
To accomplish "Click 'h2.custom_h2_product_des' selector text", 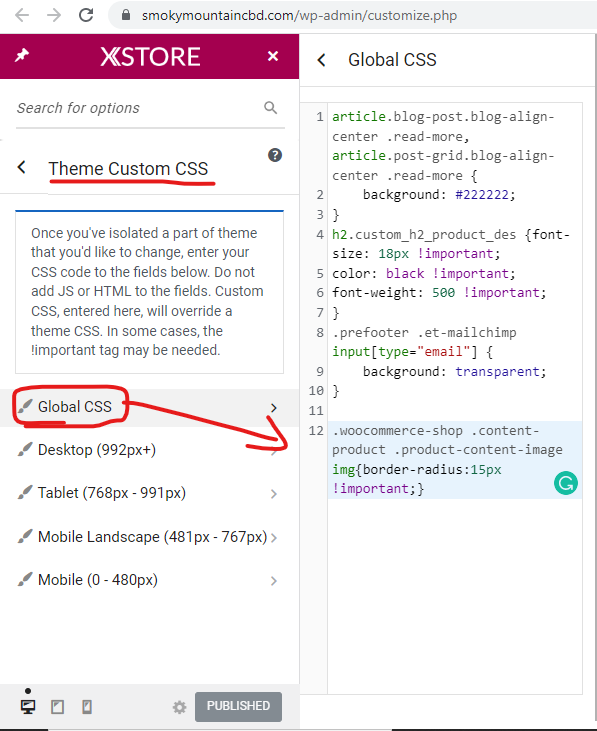I will coord(424,234).
